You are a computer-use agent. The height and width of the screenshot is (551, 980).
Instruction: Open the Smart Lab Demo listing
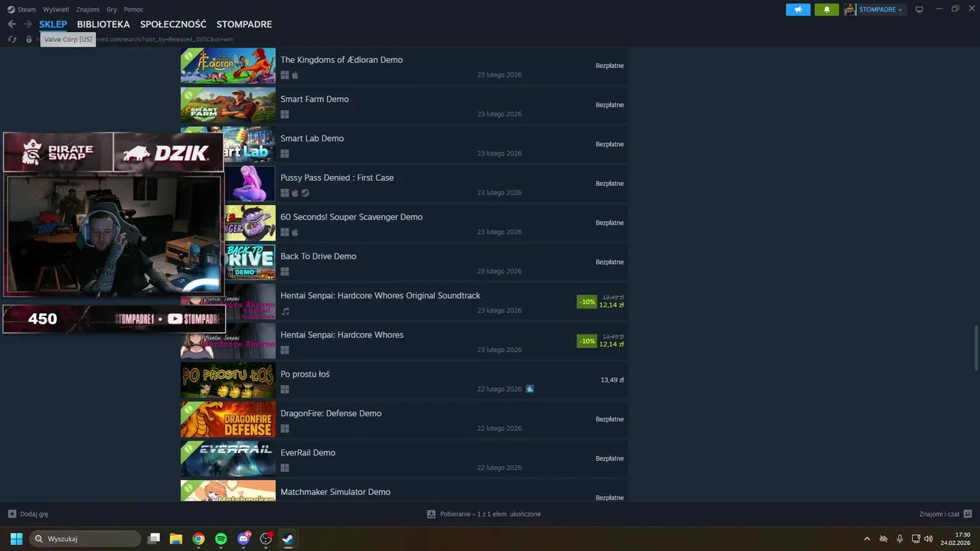(404, 145)
